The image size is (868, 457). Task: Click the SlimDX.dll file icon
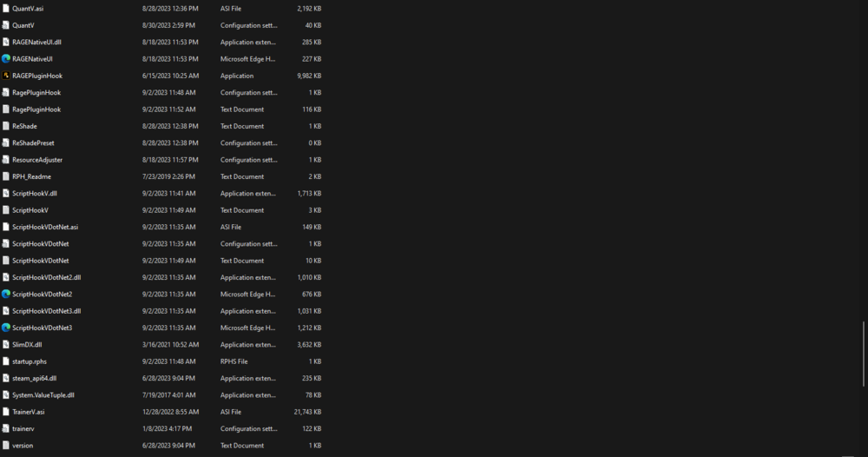click(6, 344)
